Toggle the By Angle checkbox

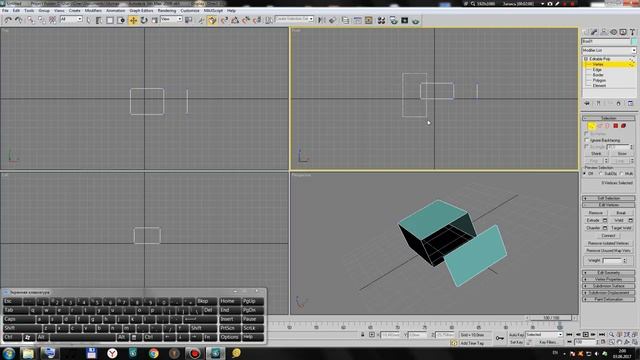[587, 147]
